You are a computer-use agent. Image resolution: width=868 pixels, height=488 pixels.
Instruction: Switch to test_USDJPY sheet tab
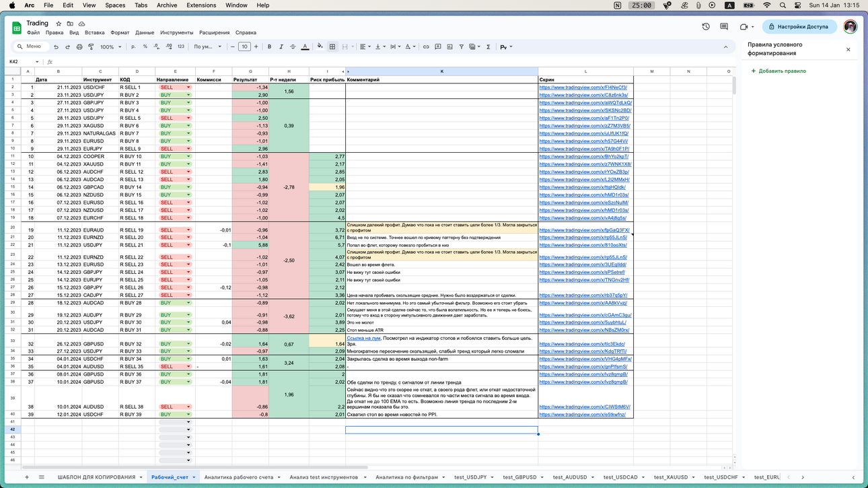[470, 477]
